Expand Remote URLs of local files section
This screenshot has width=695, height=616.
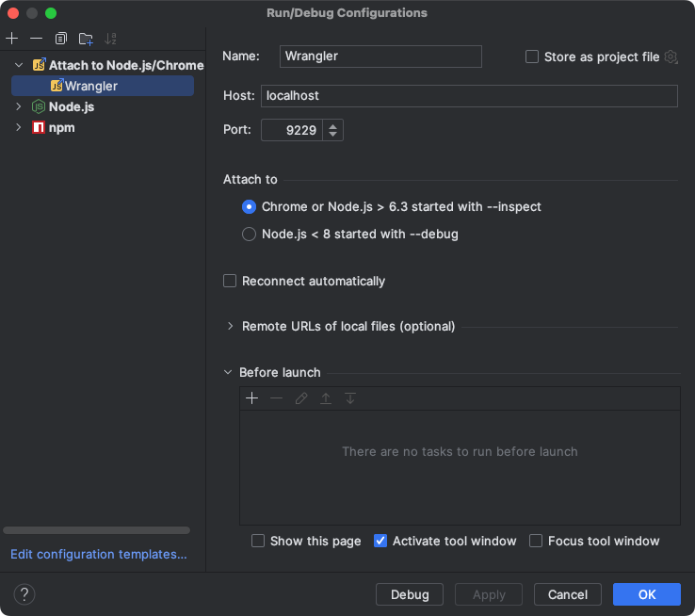tap(230, 326)
